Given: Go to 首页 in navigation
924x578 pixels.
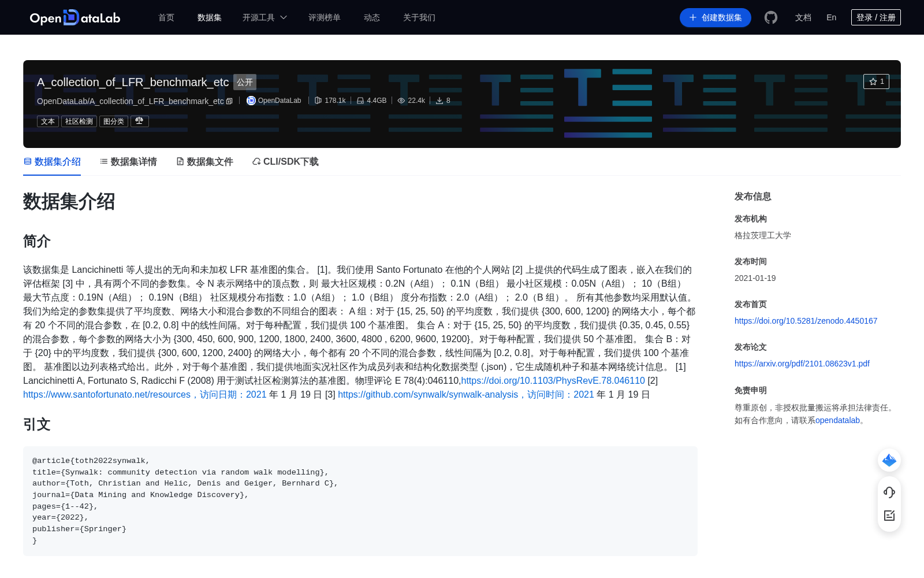Looking at the screenshot, I should coord(166,17).
